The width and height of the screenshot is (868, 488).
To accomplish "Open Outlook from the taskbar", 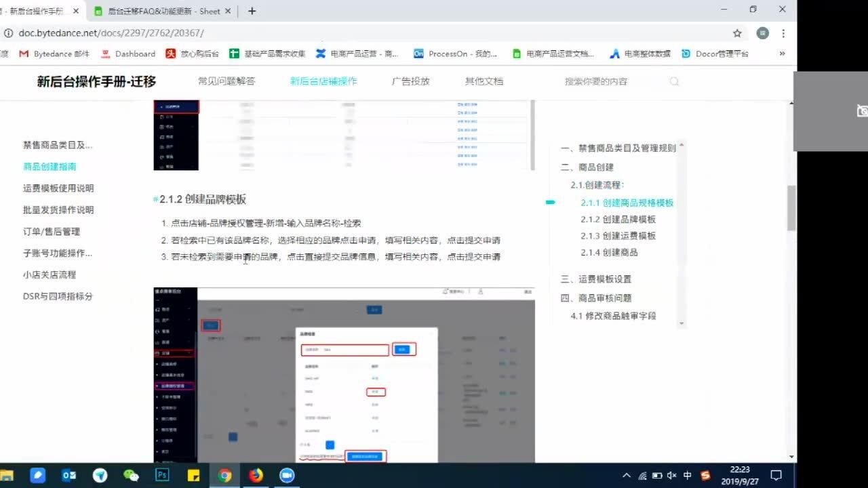I will pos(69,475).
